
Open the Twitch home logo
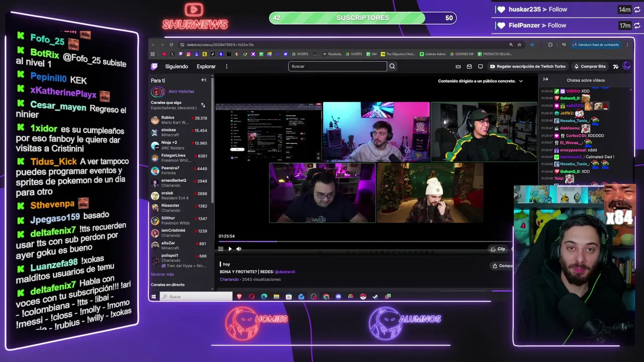(x=154, y=66)
